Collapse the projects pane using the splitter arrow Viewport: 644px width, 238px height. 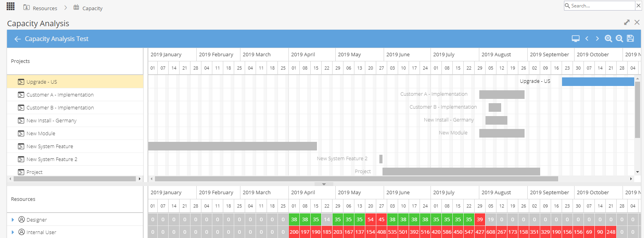(x=324, y=184)
